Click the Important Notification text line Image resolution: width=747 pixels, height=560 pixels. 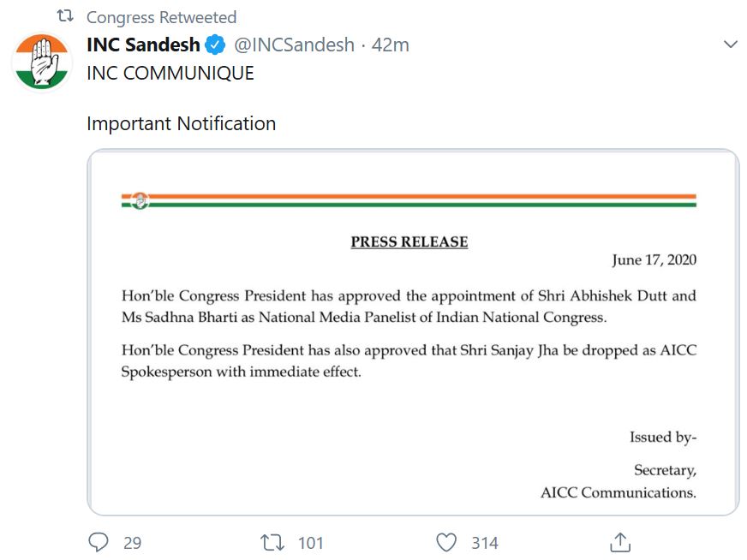point(181,123)
